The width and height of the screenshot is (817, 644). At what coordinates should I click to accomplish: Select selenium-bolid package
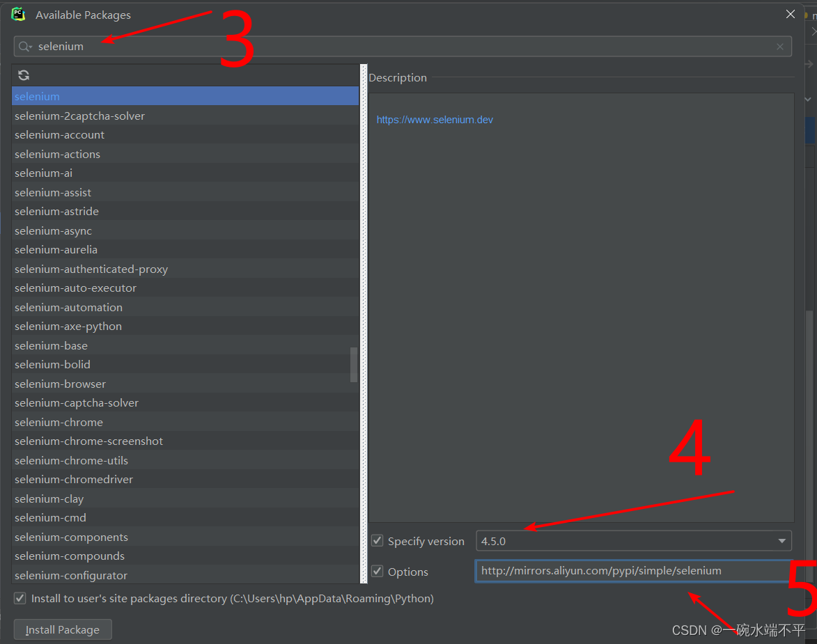click(185, 364)
